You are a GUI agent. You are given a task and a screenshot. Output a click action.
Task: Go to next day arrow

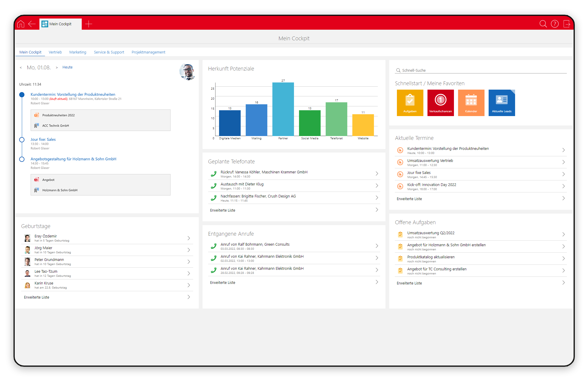[x=57, y=68]
